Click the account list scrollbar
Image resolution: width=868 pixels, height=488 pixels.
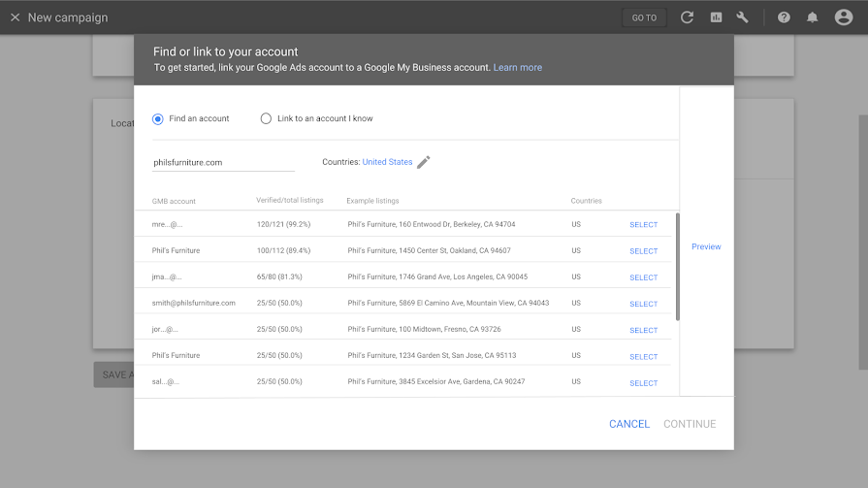pyautogui.click(x=677, y=267)
